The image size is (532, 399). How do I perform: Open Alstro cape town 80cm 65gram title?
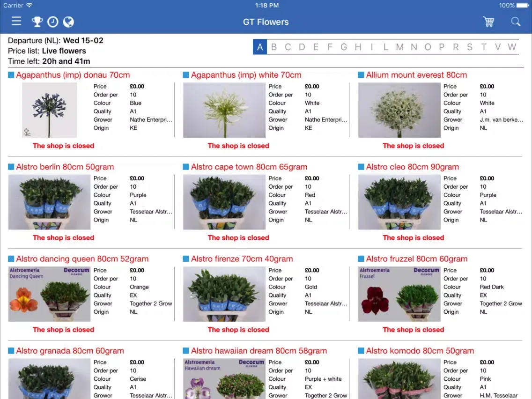[249, 167]
